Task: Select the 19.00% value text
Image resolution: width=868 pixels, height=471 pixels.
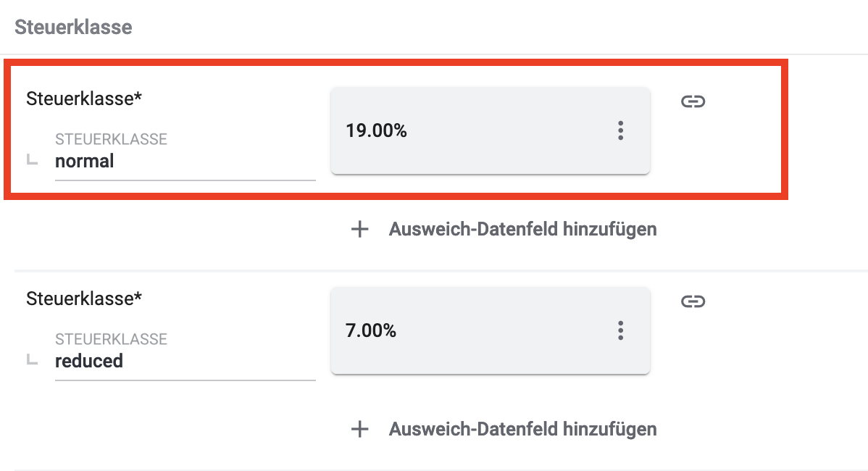Action: (x=376, y=131)
